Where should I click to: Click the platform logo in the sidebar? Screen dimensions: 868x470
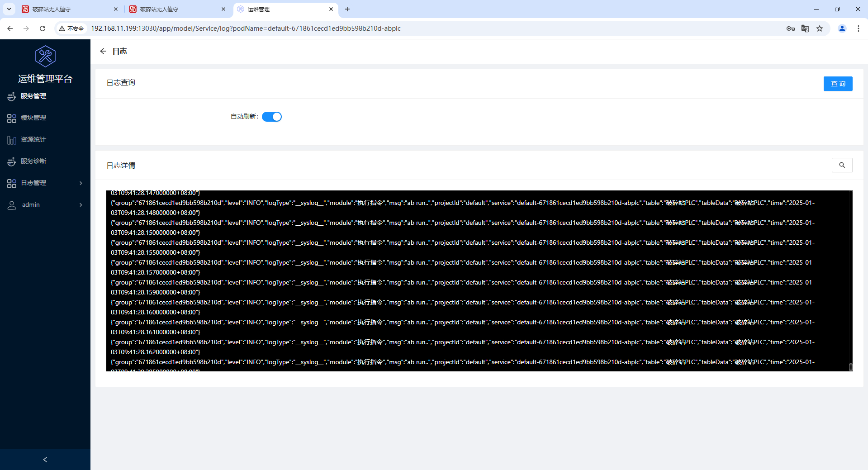coord(45,56)
